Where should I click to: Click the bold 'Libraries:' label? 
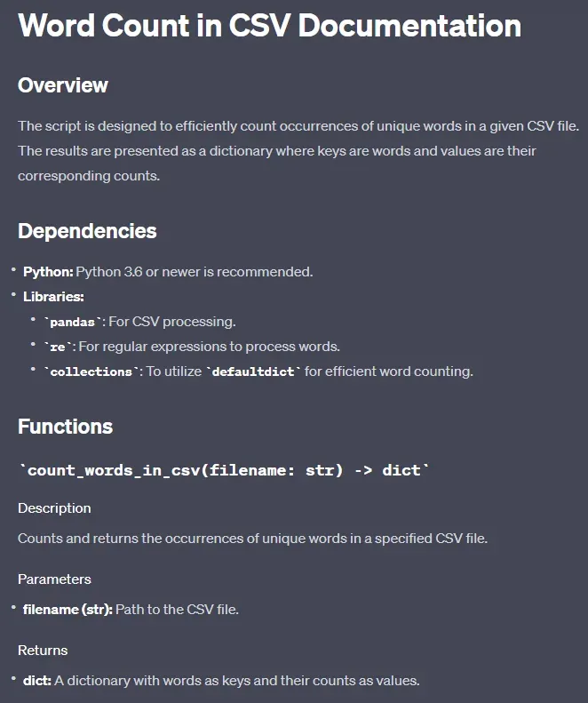point(53,297)
